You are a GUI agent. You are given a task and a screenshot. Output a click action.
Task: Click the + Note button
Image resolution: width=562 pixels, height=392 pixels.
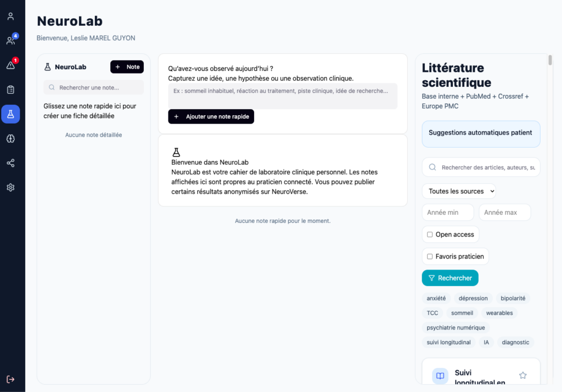point(127,67)
